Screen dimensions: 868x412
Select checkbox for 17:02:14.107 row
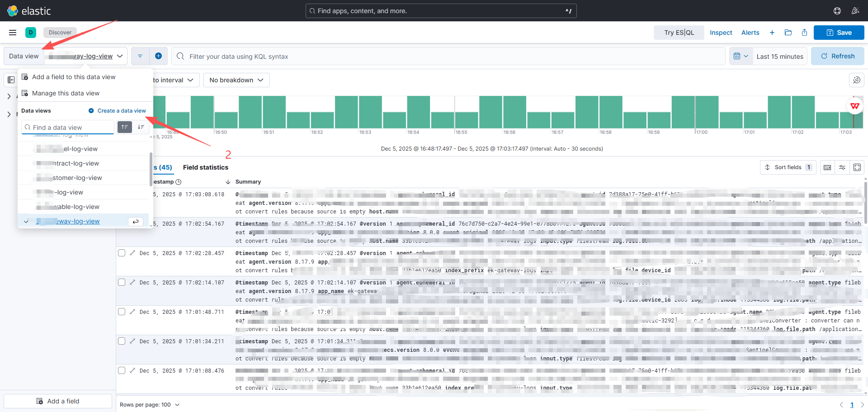coord(122,282)
